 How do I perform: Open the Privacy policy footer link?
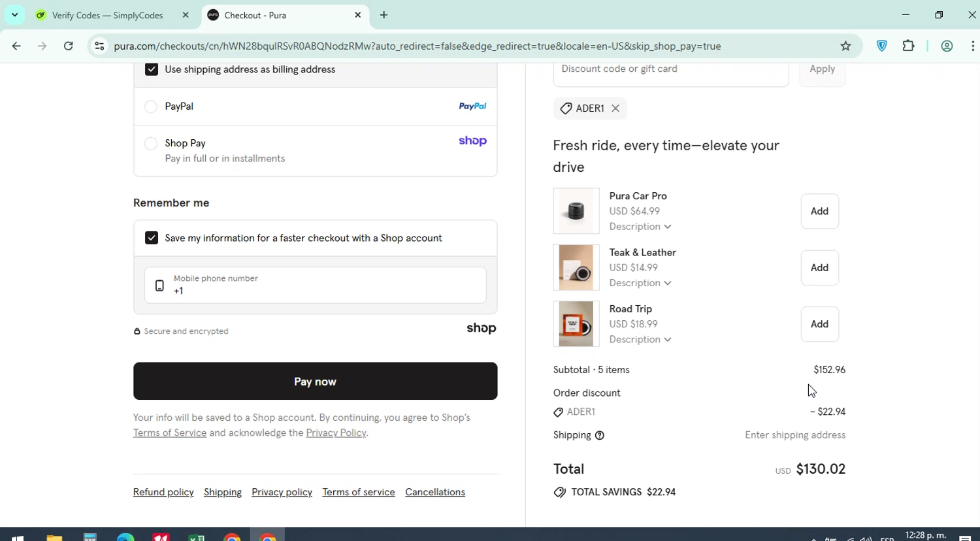pyautogui.click(x=282, y=492)
